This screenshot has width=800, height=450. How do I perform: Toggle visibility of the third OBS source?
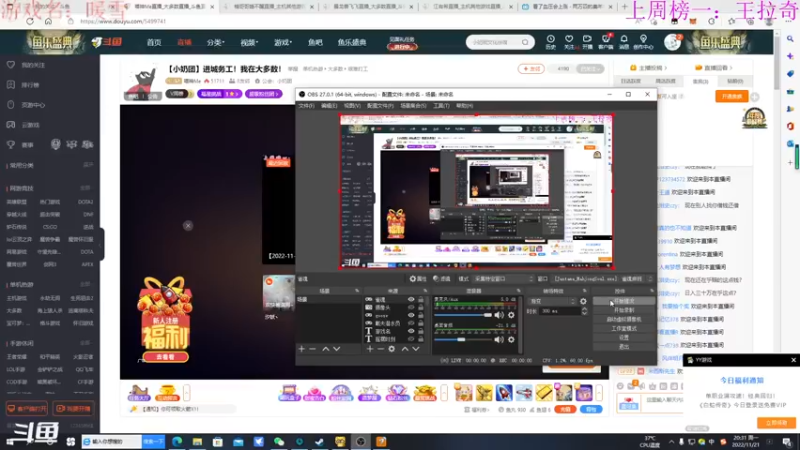[411, 315]
